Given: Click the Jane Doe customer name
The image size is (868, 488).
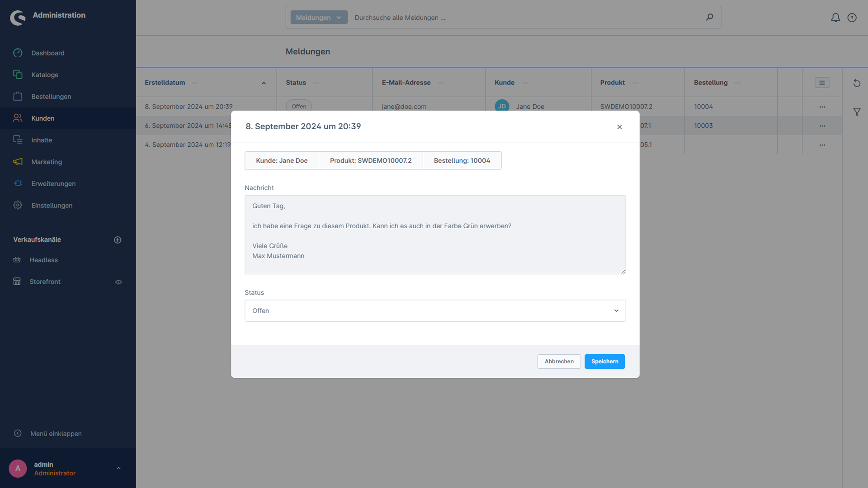Looking at the screenshot, I should (x=530, y=107).
